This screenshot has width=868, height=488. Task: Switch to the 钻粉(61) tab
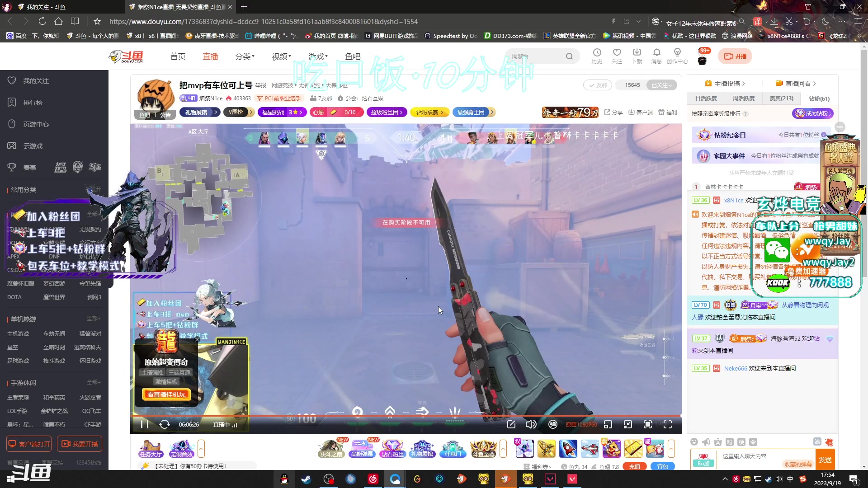pyautogui.click(x=819, y=99)
